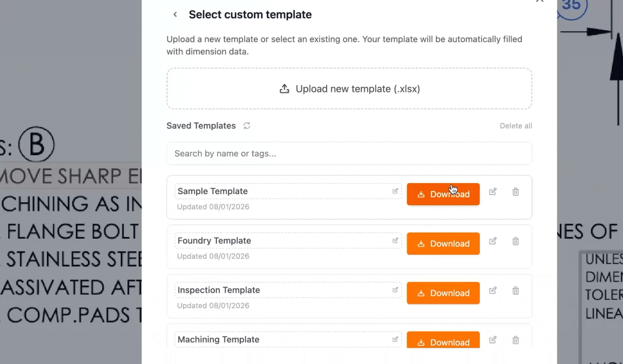Download the Sample Template
623x364 pixels.
coord(443,194)
